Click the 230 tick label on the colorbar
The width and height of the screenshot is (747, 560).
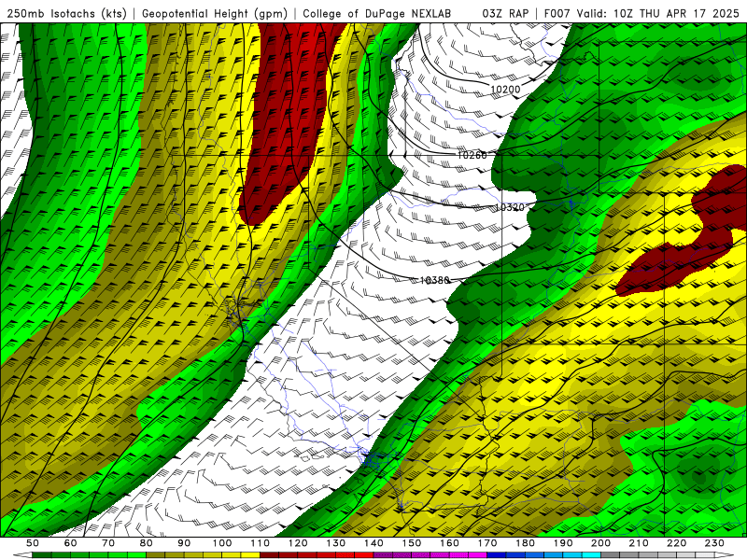[714, 543]
